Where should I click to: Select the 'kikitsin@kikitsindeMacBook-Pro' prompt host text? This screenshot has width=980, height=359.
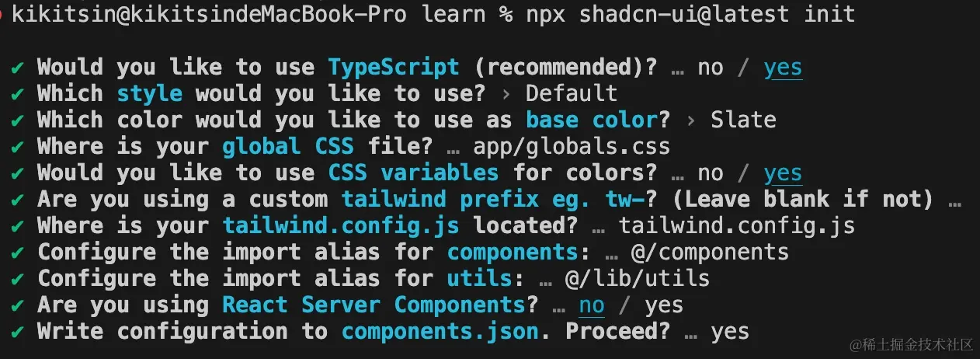coord(208,15)
